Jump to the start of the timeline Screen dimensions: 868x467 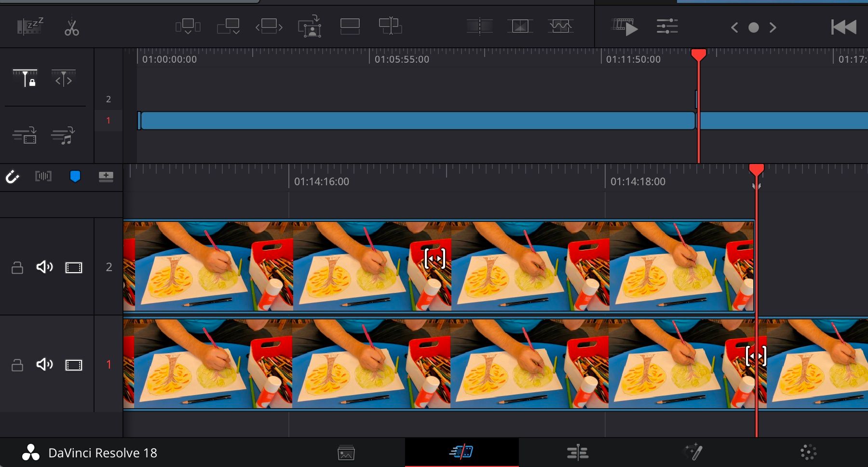pos(843,27)
